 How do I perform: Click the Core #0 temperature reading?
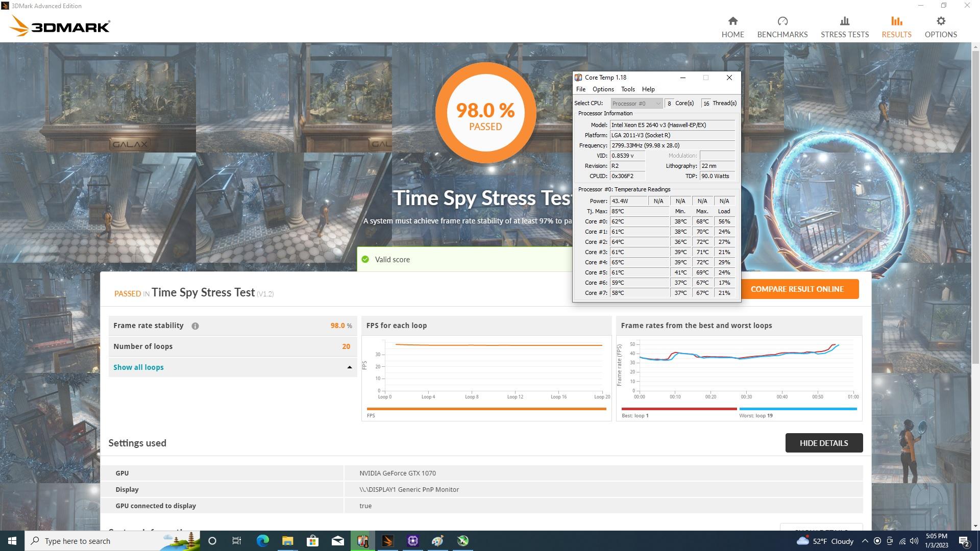(639, 221)
